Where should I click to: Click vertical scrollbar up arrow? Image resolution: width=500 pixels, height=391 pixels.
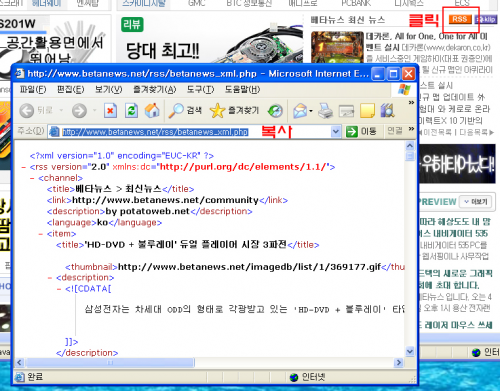click(410, 146)
